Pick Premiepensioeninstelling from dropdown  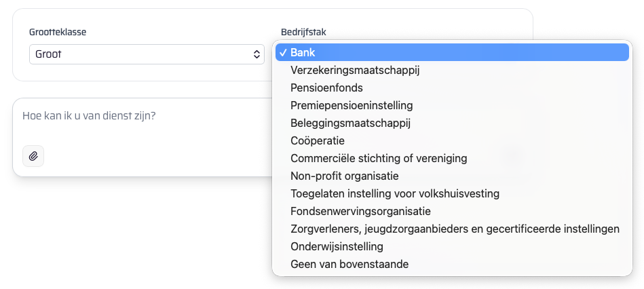pos(352,105)
